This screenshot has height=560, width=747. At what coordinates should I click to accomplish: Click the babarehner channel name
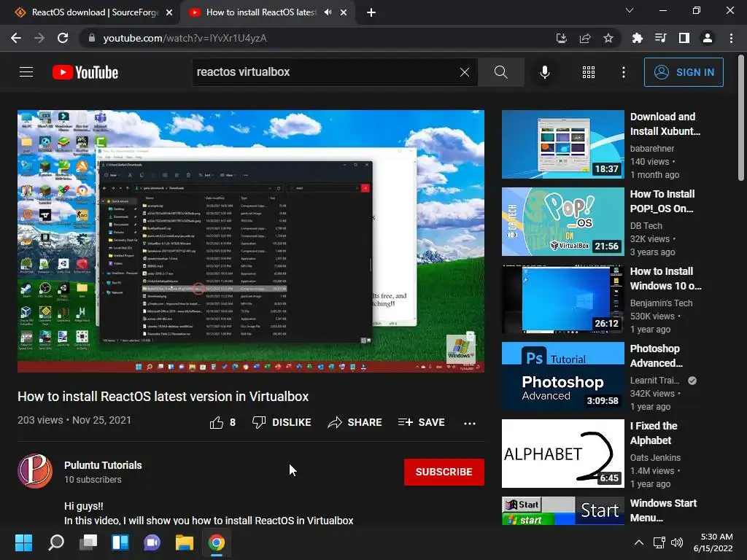[651, 149]
